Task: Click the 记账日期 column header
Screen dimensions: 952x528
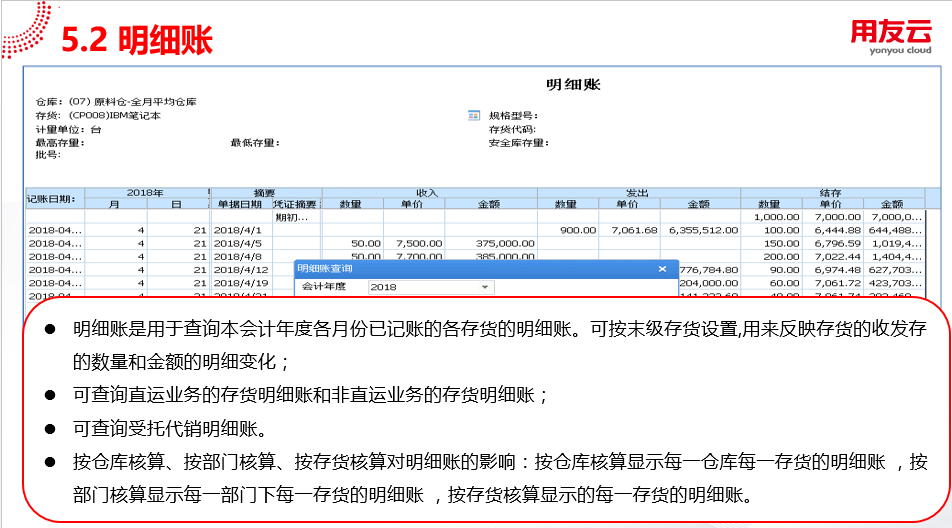Action: pyautogui.click(x=54, y=198)
